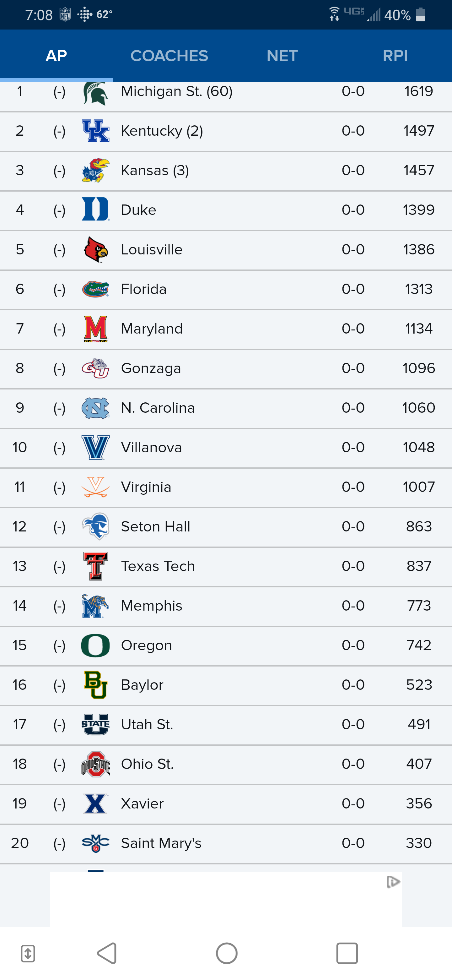Tap the Florida Gators logo
452x980 pixels.
click(95, 289)
